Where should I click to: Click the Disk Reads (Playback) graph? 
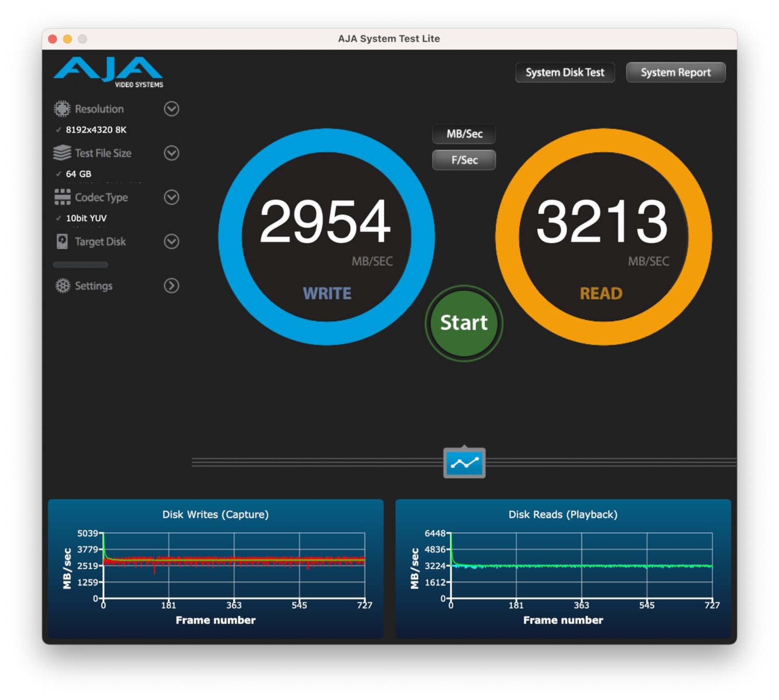pos(563,568)
